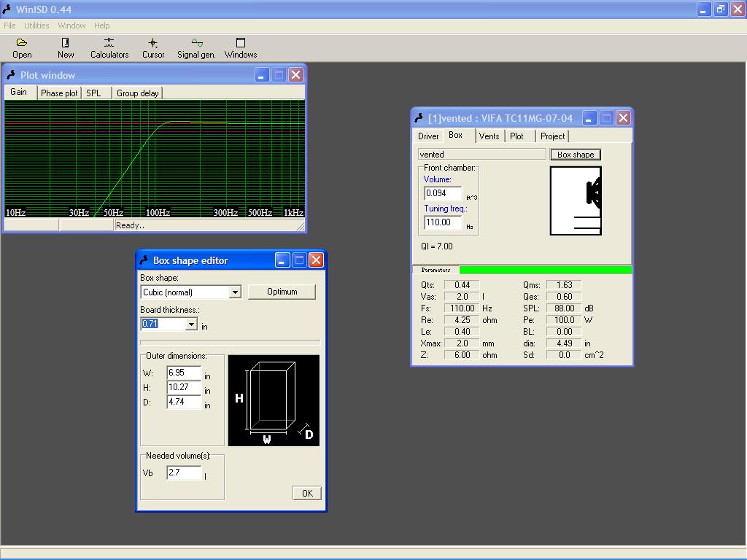Image resolution: width=747 pixels, height=560 pixels.
Task: Click the Windows toolbar icon
Action: (x=240, y=43)
